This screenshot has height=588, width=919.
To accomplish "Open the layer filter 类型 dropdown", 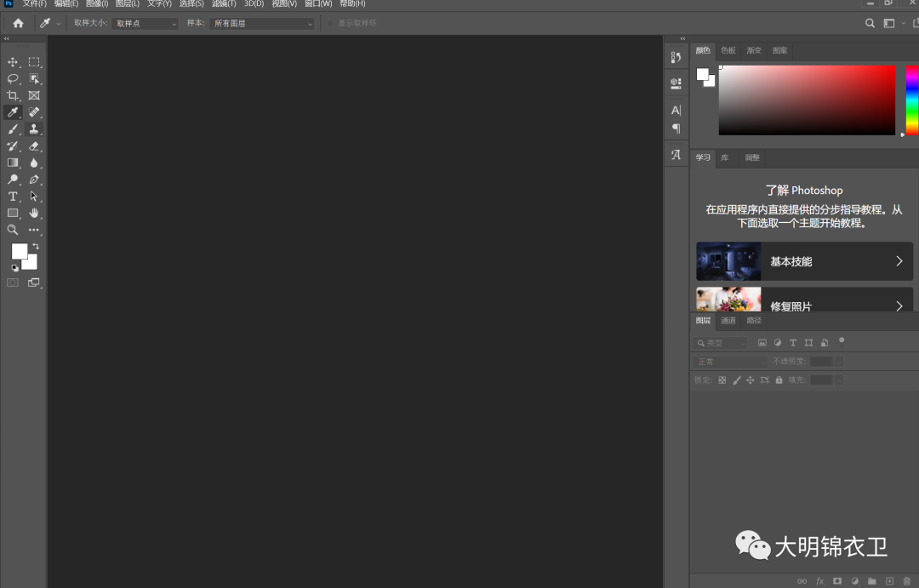I will point(721,343).
